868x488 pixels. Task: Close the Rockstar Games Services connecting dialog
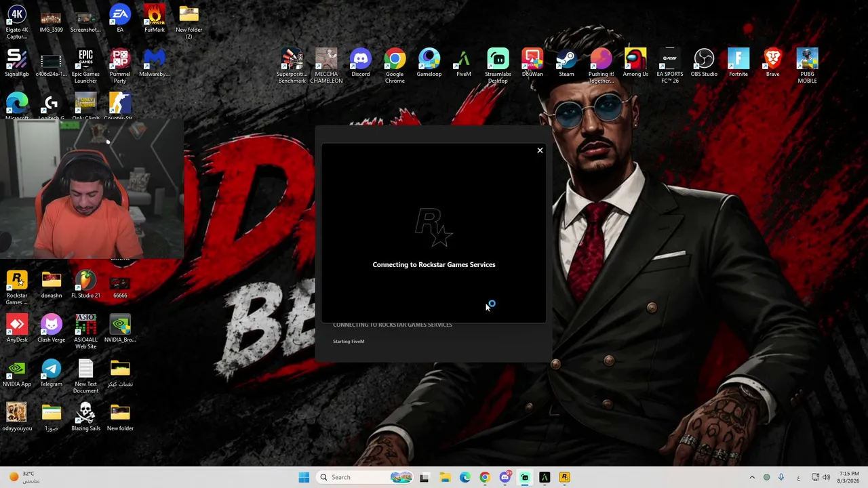[x=540, y=150]
